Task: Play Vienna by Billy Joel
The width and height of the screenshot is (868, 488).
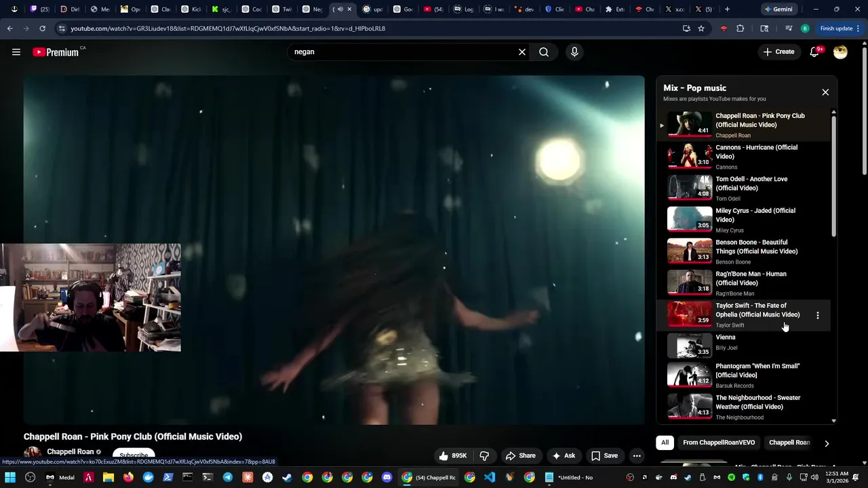Action: click(743, 344)
